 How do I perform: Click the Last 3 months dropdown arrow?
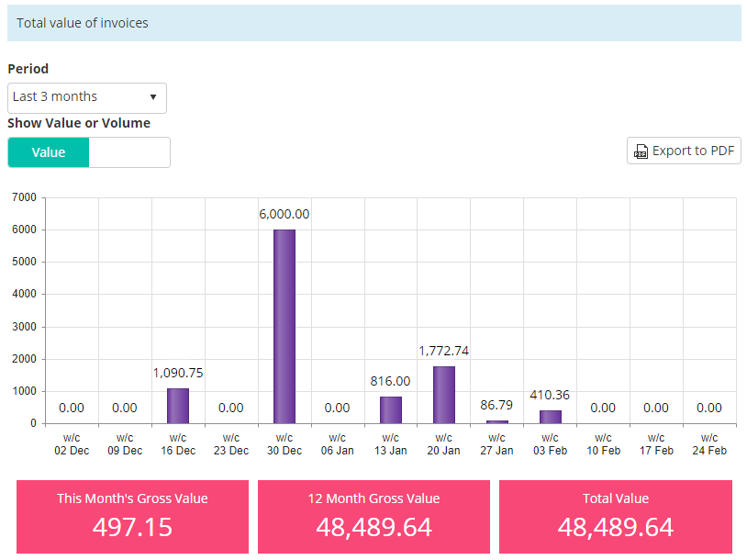click(x=153, y=97)
